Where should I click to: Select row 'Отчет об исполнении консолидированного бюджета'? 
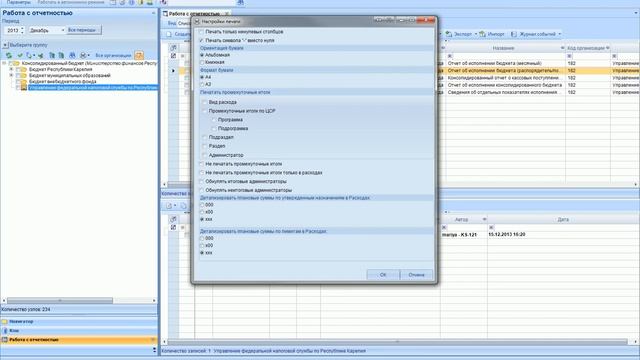point(505,85)
